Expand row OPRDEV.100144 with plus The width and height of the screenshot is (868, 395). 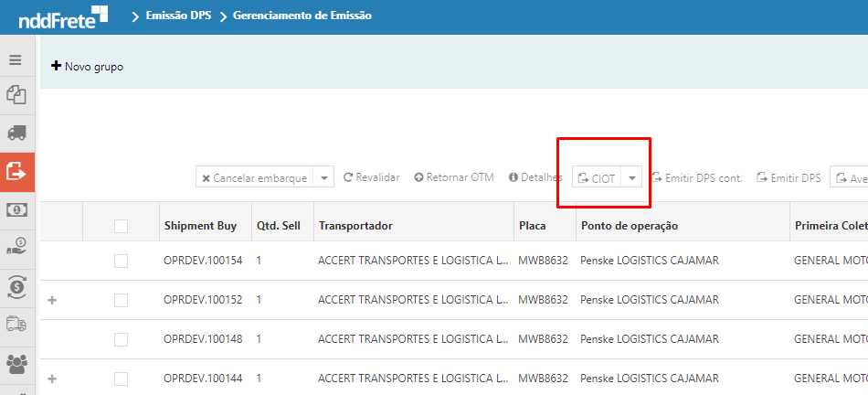[53, 379]
